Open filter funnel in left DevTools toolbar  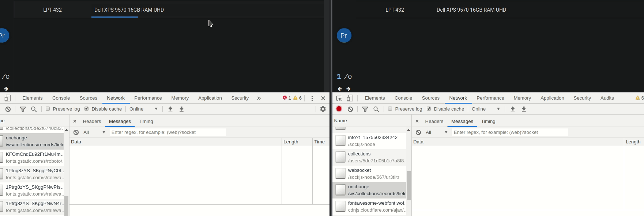pyautogui.click(x=23, y=109)
